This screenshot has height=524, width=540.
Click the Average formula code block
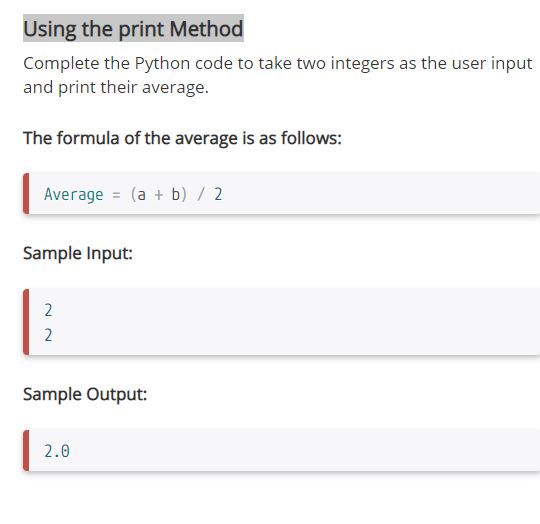point(281,194)
